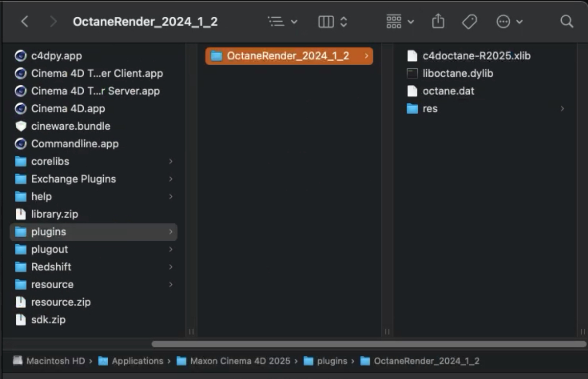The image size is (588, 379).
Task: Click the octane.dat file icon
Action: 412,91
